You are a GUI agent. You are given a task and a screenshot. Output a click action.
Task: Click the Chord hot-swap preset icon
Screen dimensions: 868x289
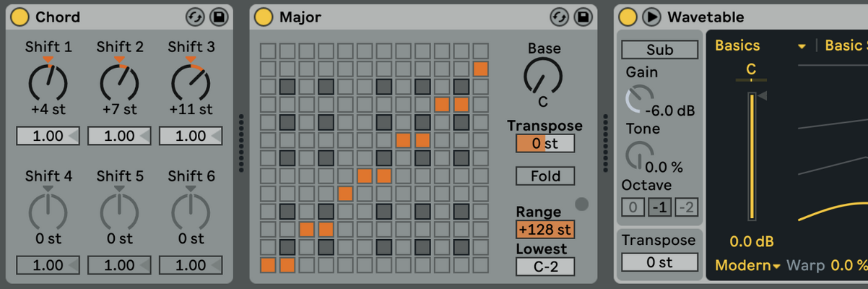195,17
